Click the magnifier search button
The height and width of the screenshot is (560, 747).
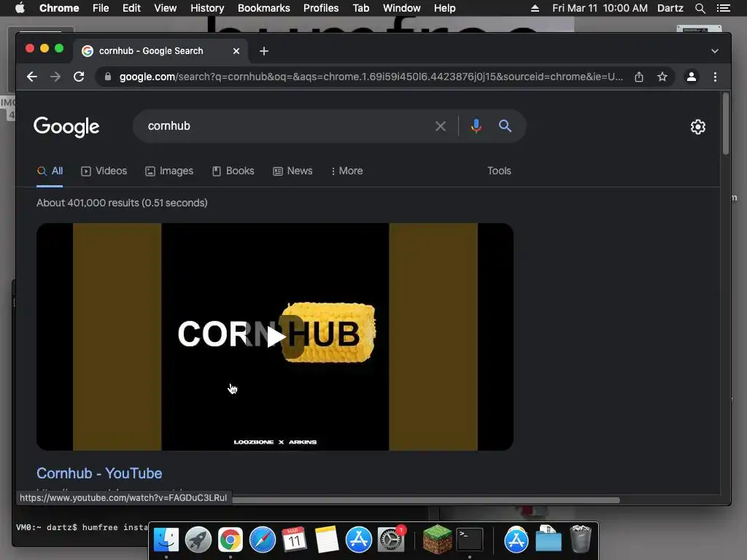[x=505, y=126]
